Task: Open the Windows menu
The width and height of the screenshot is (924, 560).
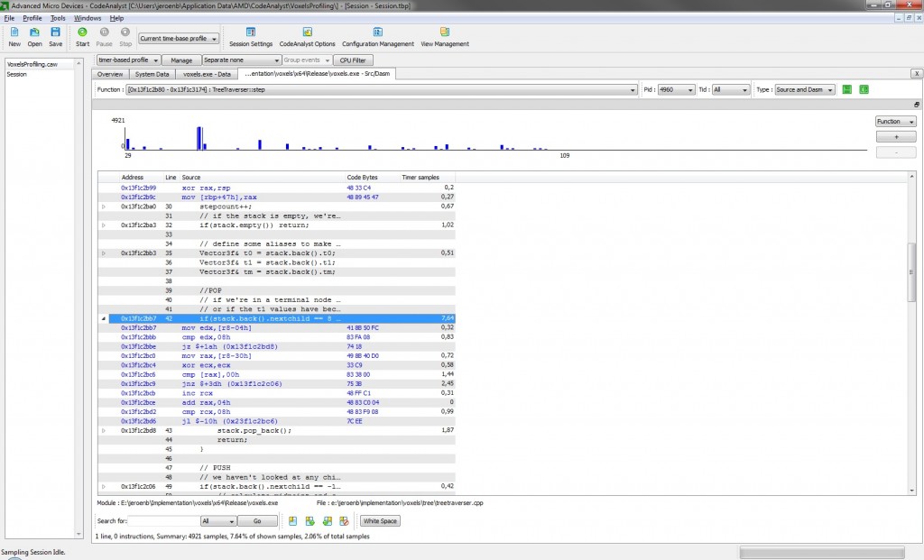Action: tap(88, 18)
